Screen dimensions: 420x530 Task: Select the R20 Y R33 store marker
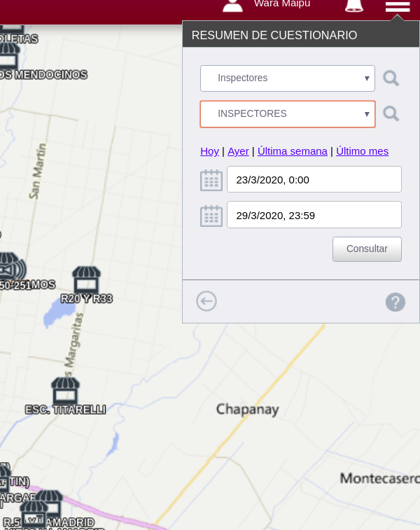(87, 279)
